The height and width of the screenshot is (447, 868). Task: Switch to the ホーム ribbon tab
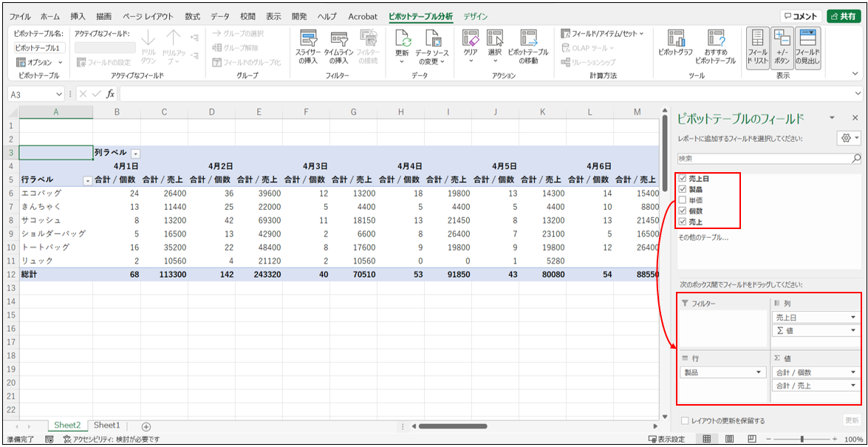[x=50, y=16]
